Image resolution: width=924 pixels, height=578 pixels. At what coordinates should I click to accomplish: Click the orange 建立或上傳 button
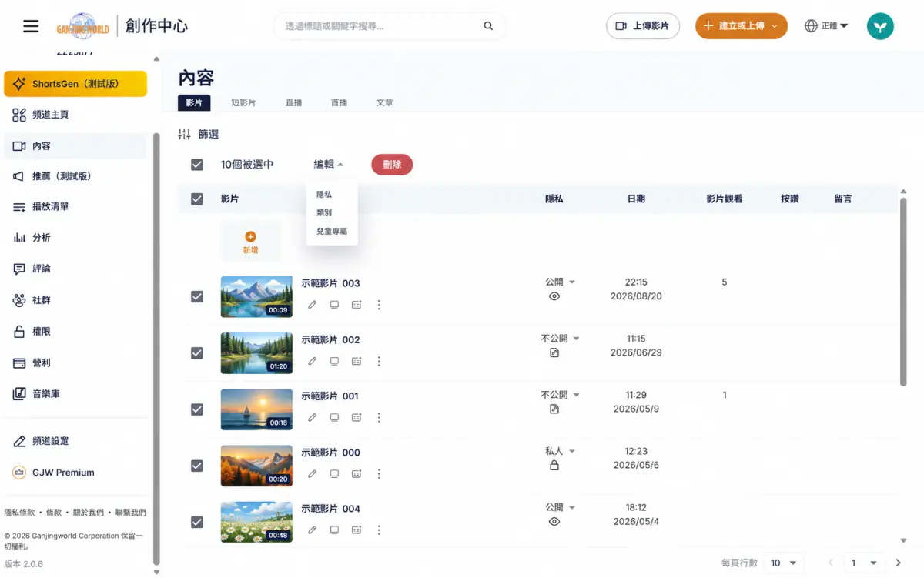click(x=742, y=26)
